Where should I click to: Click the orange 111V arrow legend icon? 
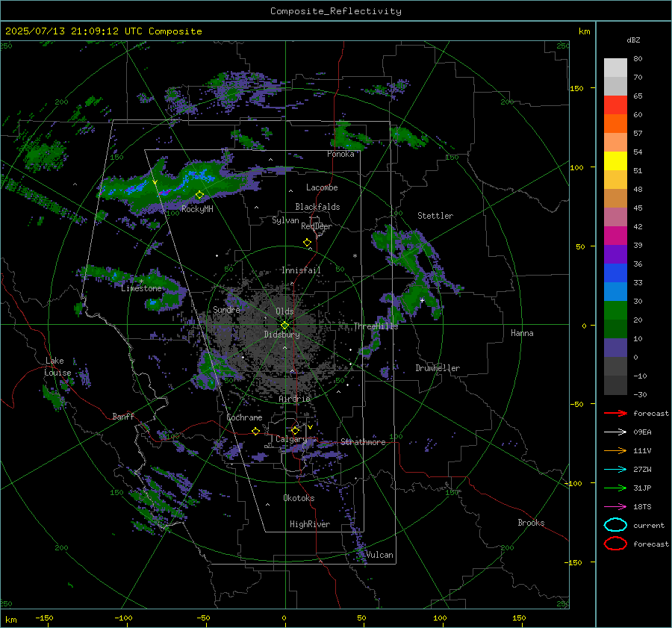point(615,450)
